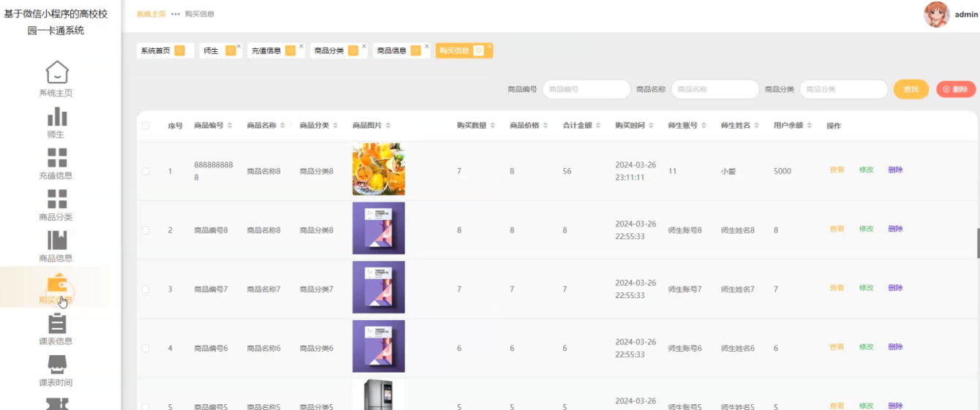Focus the 商品分类 search field
The image size is (980, 410).
[x=844, y=89]
